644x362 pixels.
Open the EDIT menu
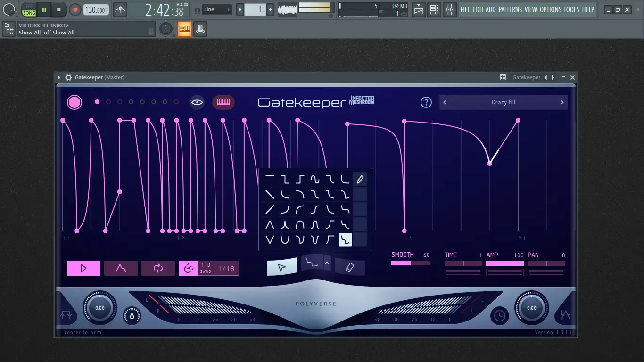point(478,9)
